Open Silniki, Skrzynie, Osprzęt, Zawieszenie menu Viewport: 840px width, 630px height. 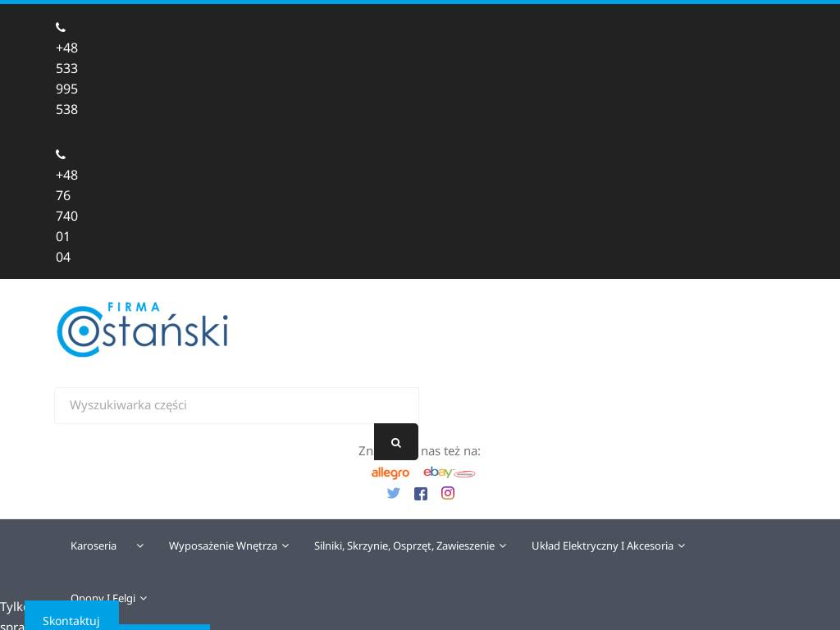pos(404,546)
